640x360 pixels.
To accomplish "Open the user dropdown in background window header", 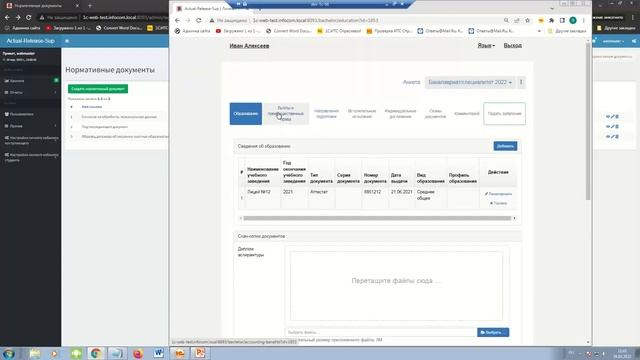I will pyautogui.click(x=613, y=41).
